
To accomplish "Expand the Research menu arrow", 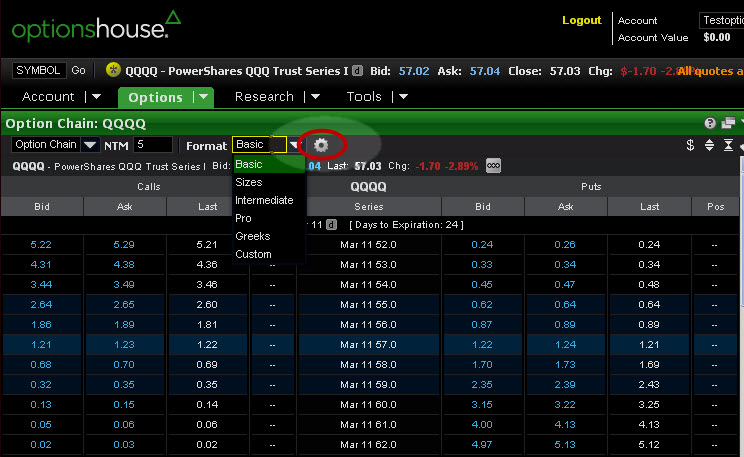I will pyautogui.click(x=316, y=97).
